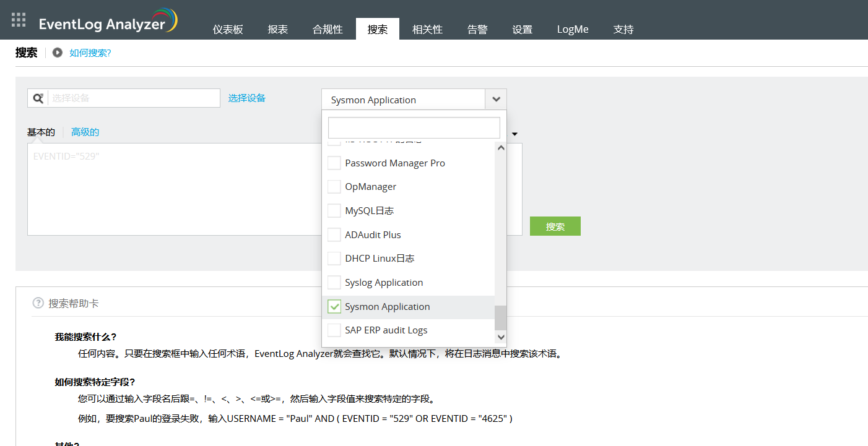The width and height of the screenshot is (868, 446).
Task: Uncheck the Sysmon Application checkbox
Action: [x=334, y=306]
